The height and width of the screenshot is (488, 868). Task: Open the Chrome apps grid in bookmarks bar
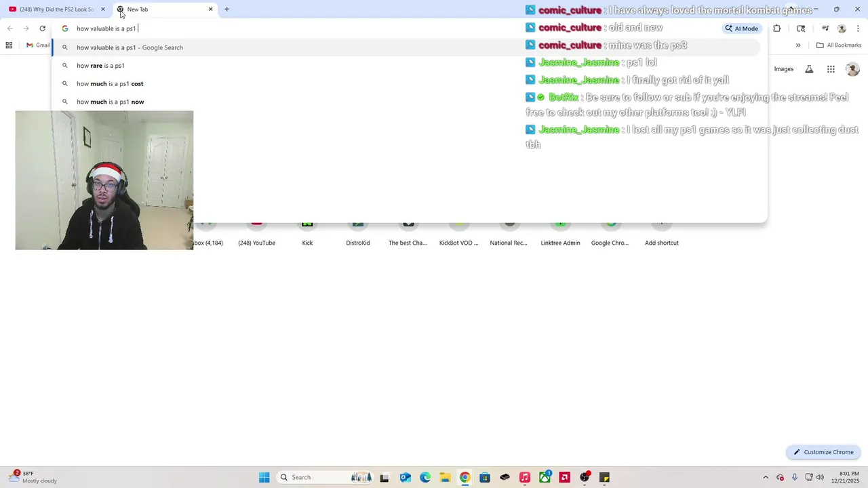[x=9, y=45]
